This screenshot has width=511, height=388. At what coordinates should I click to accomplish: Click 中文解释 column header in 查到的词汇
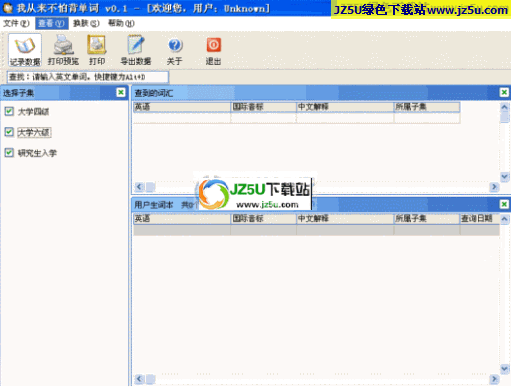pyautogui.click(x=345, y=107)
